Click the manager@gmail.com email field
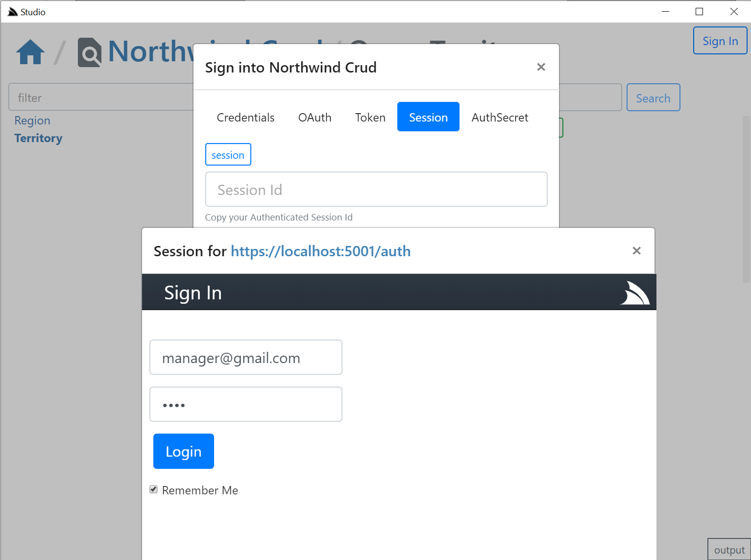 click(245, 358)
